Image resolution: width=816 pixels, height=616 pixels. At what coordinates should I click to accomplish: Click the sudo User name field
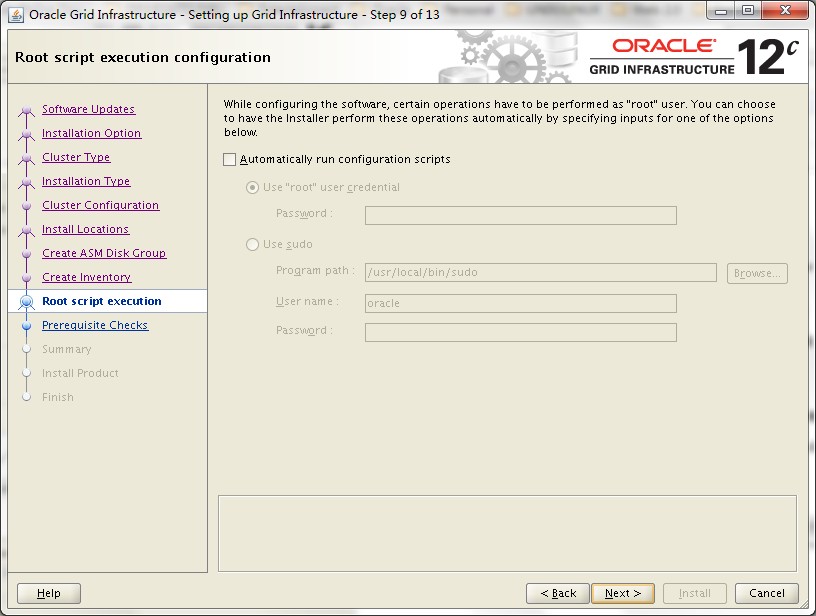520,303
